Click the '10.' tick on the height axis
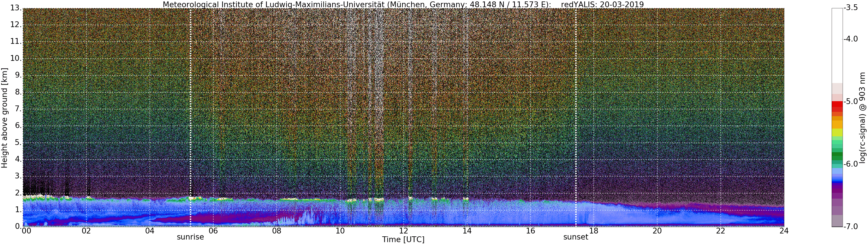Image resolution: width=868 pixels, height=245 pixels. coord(16,58)
